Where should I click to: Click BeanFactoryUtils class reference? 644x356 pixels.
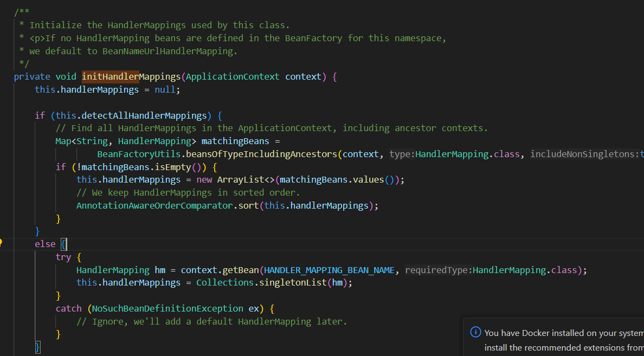click(x=139, y=154)
